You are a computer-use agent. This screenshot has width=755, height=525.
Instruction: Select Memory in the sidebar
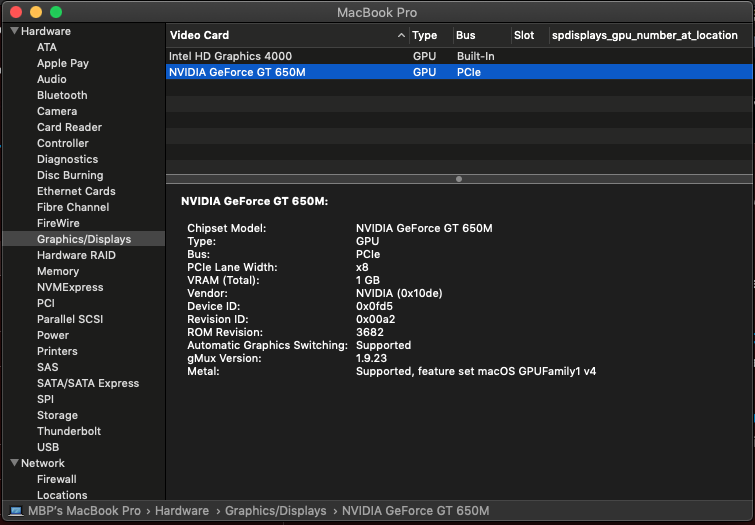58,271
